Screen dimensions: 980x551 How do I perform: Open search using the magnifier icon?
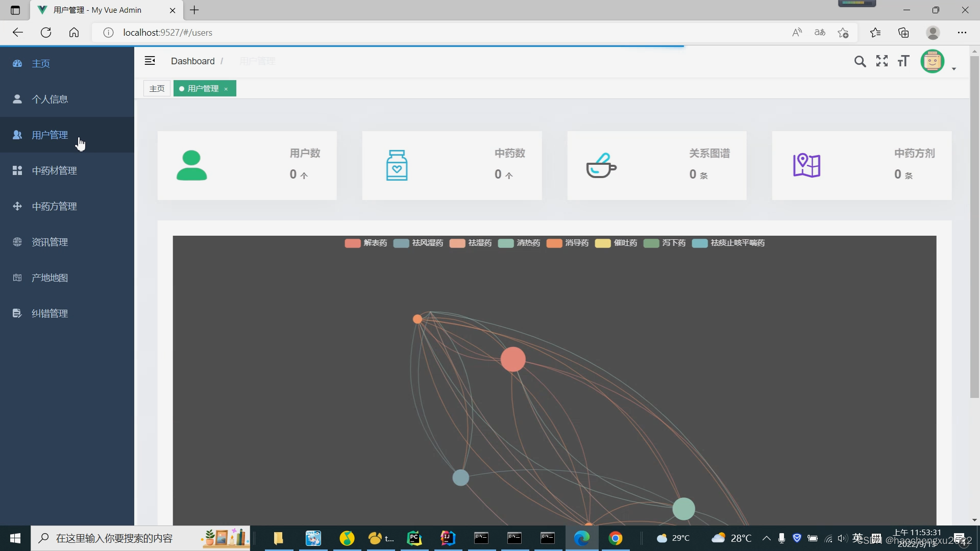click(x=860, y=61)
